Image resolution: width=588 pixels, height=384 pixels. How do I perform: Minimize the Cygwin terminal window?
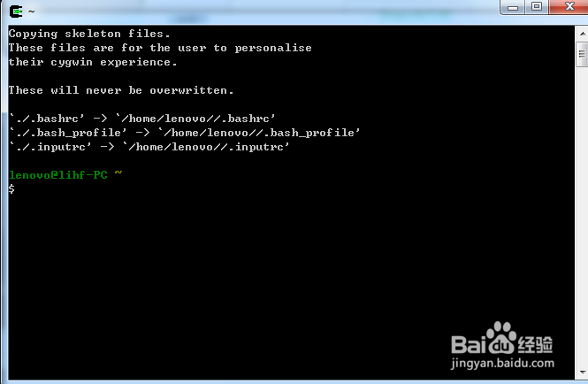pos(513,7)
